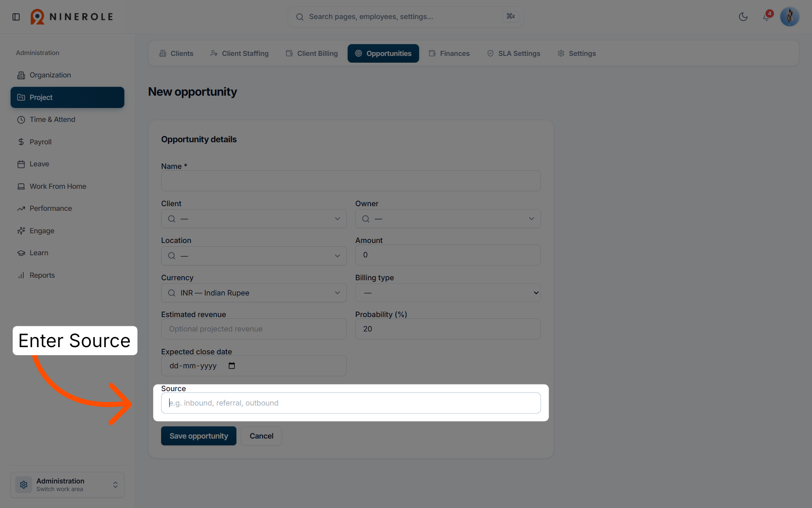Open the Administration work area switcher
This screenshot has width=812, height=508.
(x=68, y=485)
